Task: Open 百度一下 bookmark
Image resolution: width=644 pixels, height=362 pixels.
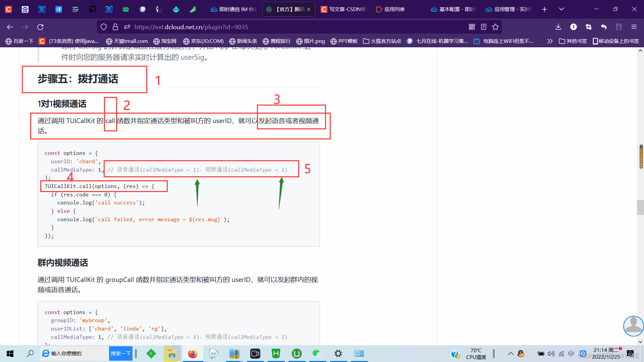Action: (19, 41)
